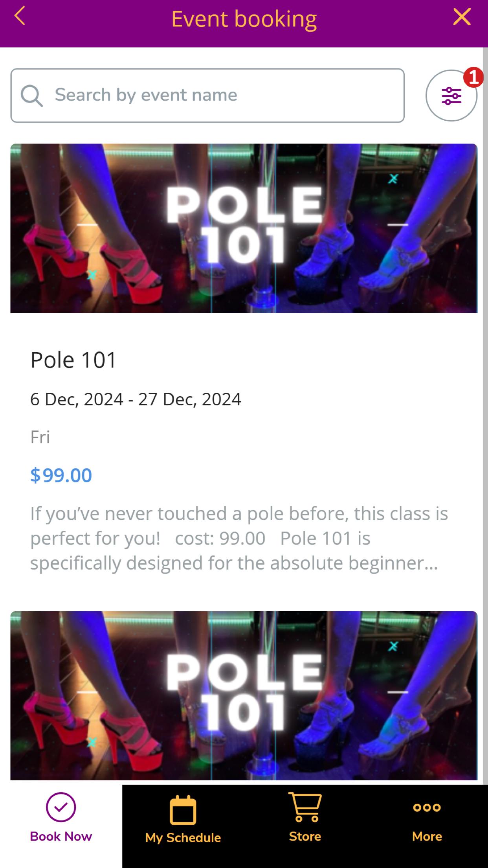Click the search magnifier icon
The width and height of the screenshot is (488, 868).
point(31,96)
